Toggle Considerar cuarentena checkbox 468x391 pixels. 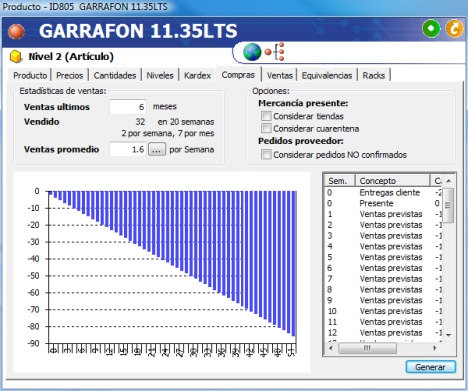(266, 128)
